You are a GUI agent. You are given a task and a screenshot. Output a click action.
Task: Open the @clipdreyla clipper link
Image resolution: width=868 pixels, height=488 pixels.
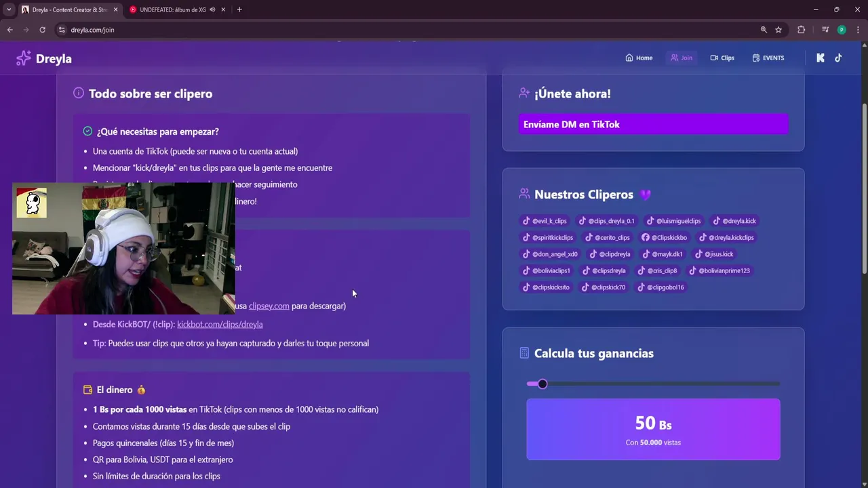pos(610,254)
